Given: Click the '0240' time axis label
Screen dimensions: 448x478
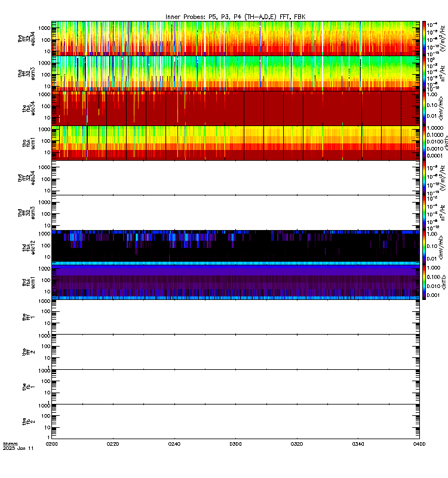Looking at the screenshot, I should coord(174,444).
